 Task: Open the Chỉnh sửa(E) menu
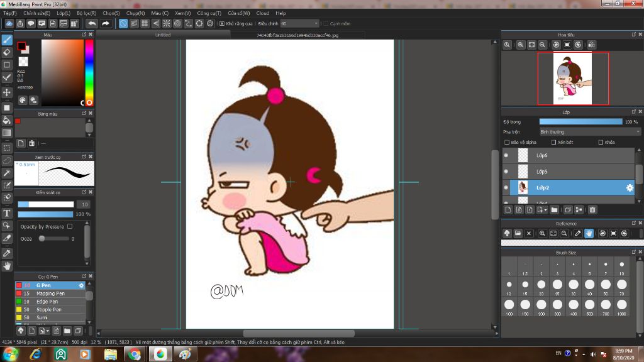[x=36, y=13]
